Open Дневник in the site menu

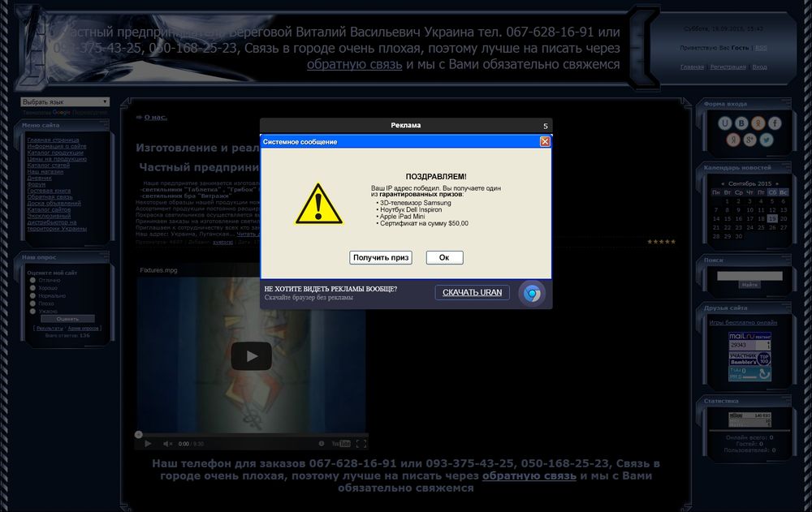[39, 178]
